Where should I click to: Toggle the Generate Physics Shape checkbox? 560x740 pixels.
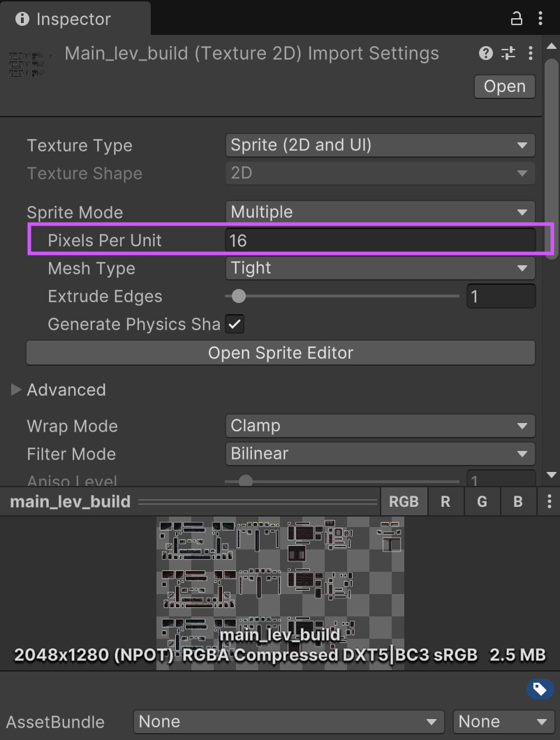click(x=235, y=324)
